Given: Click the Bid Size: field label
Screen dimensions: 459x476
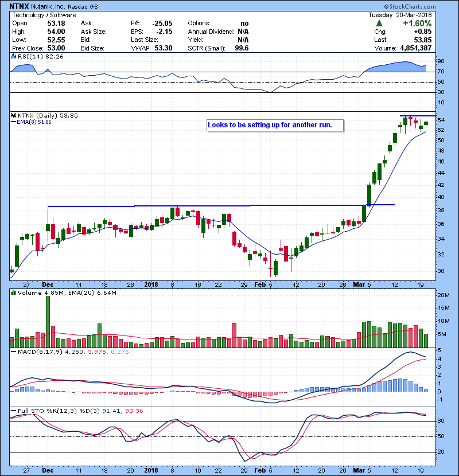Looking at the screenshot, I should [x=92, y=48].
